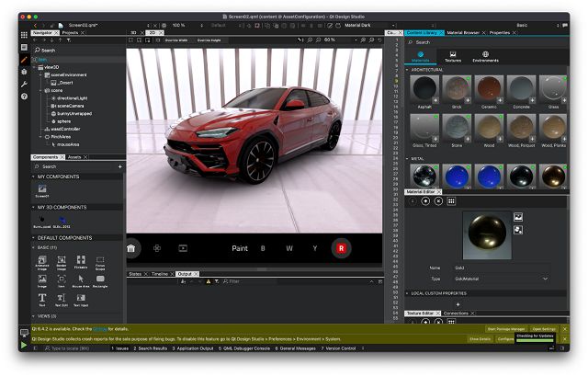Open the GoldMaterial type dropdown
Screen dimensions: 588x376
coord(545,279)
